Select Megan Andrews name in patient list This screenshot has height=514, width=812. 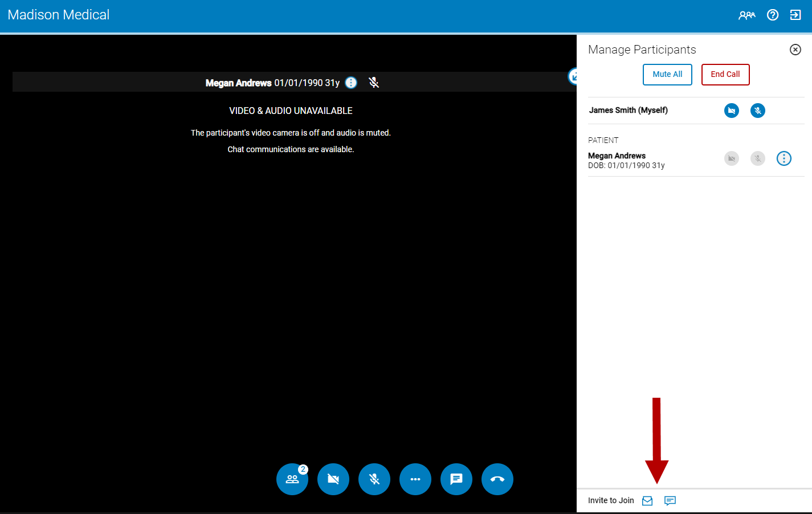[x=617, y=156]
